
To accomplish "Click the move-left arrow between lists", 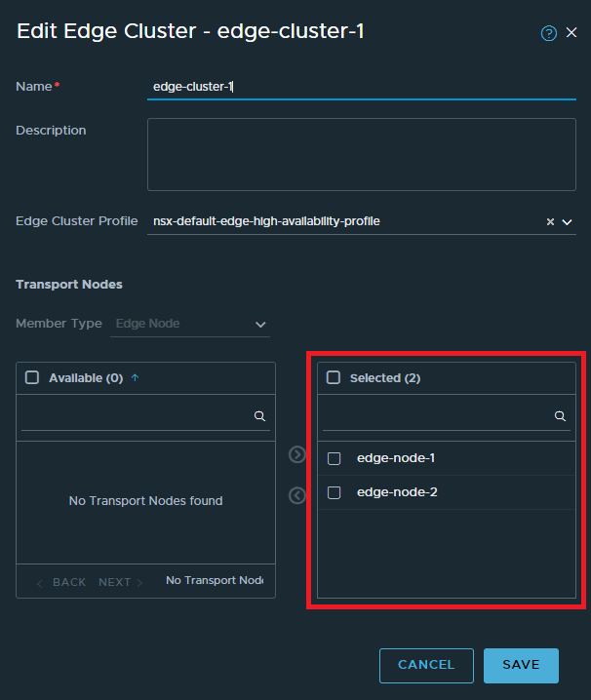I will coord(297,495).
